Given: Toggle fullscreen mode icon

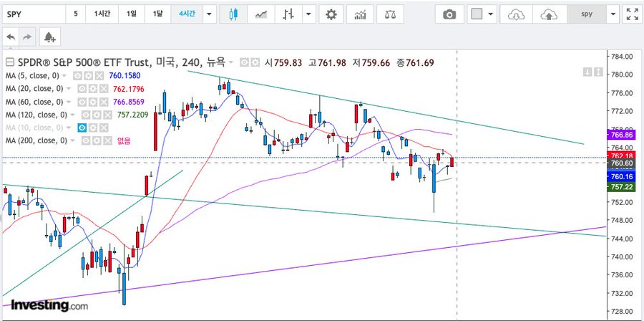Looking at the screenshot, I should point(632,14).
